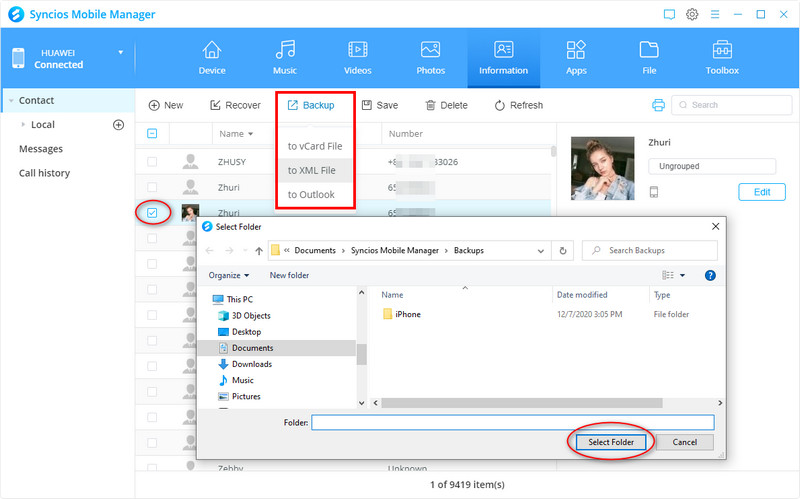Viewport: 800px width, 499px height.
Task: Toggle the select-all contacts checkbox
Action: coord(152,134)
